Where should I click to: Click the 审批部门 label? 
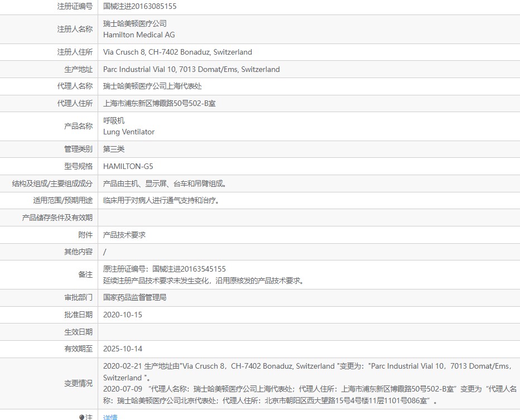pyautogui.click(x=79, y=298)
